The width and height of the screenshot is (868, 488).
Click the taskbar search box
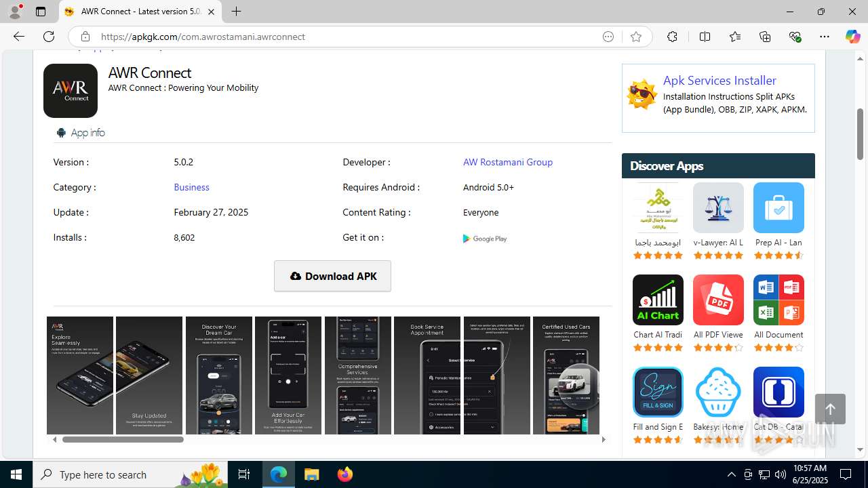pos(131,474)
